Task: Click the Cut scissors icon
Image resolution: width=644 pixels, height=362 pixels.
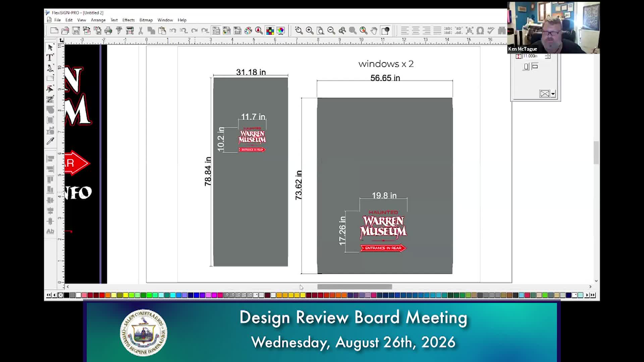Action: click(141, 31)
